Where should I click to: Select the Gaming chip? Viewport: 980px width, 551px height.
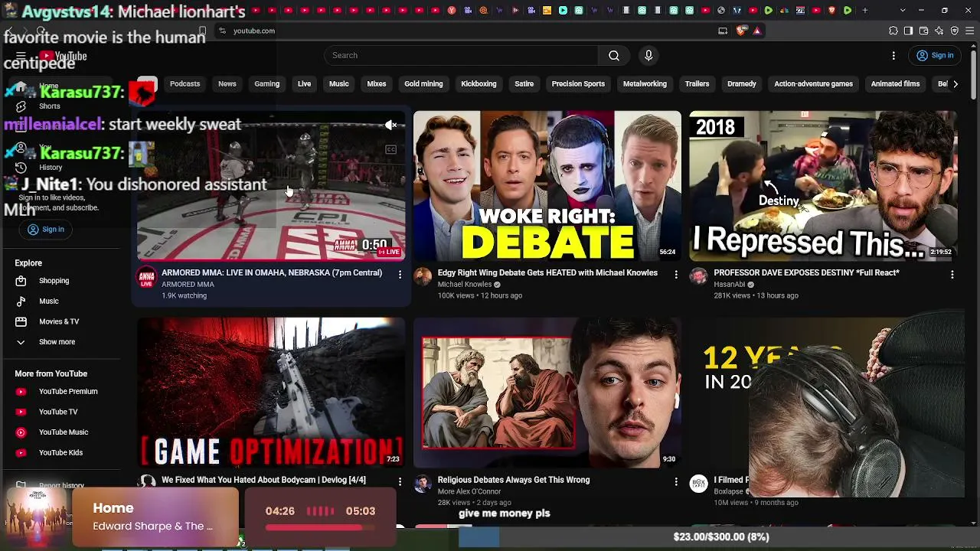[267, 83]
